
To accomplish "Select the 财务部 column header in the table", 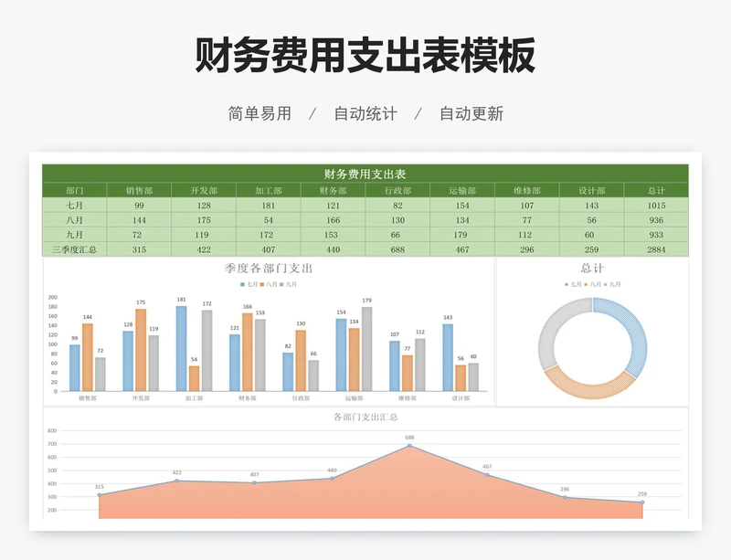I will [x=333, y=190].
